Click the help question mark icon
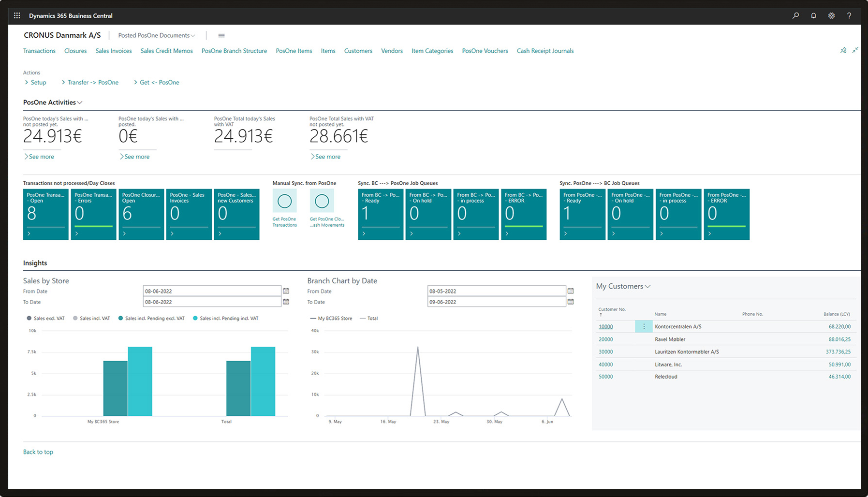868x497 pixels. pyautogui.click(x=849, y=15)
